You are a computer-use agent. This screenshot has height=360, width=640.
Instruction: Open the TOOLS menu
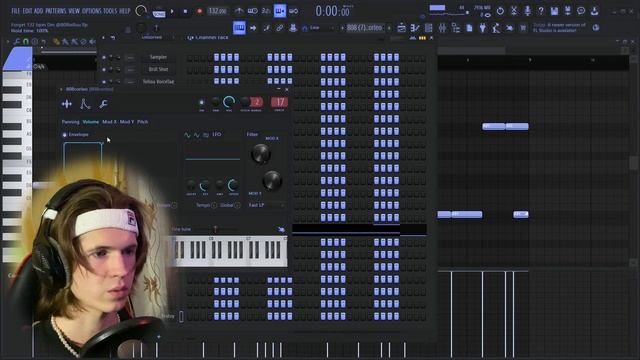[110, 11]
